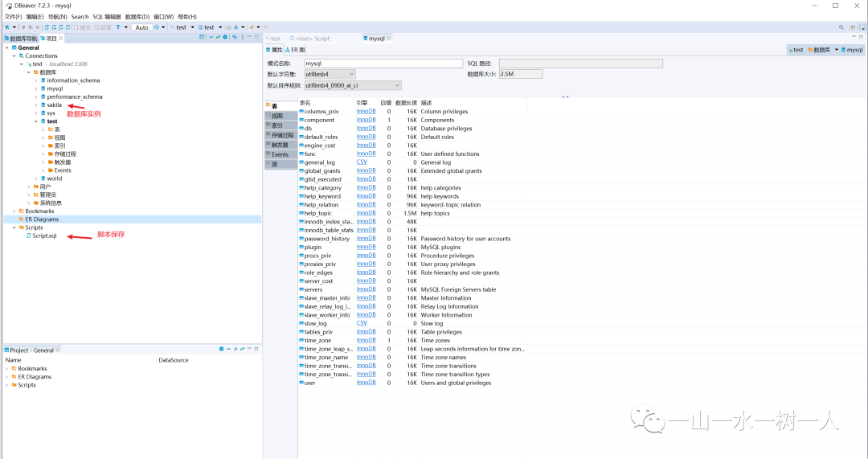Click the 回滚 rollback toolbar button
The image size is (868, 459).
(x=103, y=27)
